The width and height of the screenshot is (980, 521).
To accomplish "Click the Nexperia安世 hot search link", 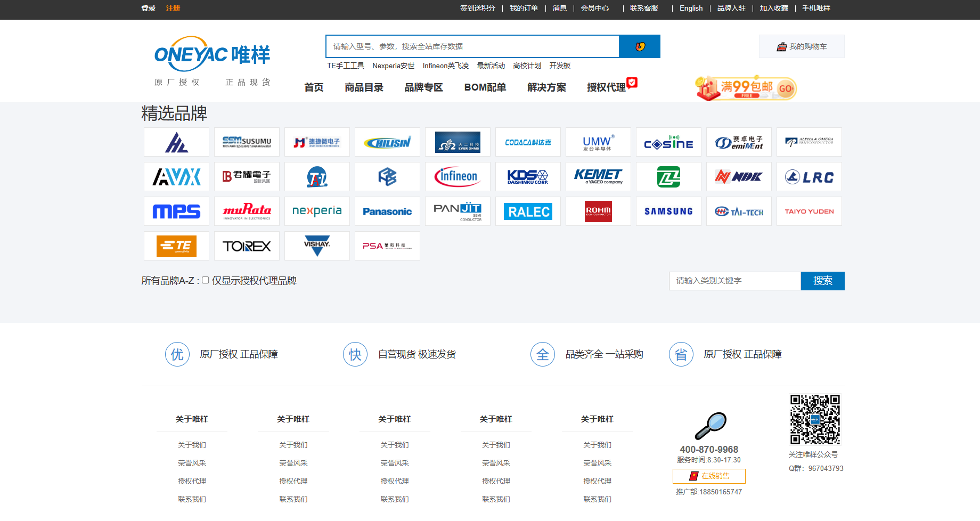I will tap(394, 66).
